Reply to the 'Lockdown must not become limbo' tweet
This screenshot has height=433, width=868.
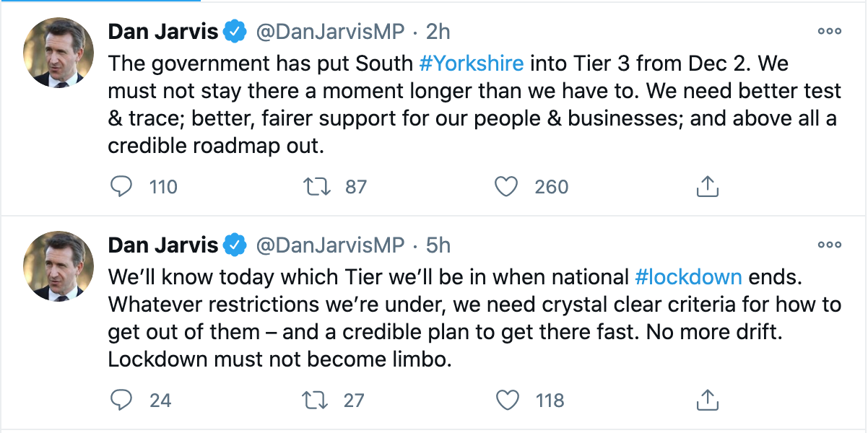pyautogui.click(x=121, y=400)
